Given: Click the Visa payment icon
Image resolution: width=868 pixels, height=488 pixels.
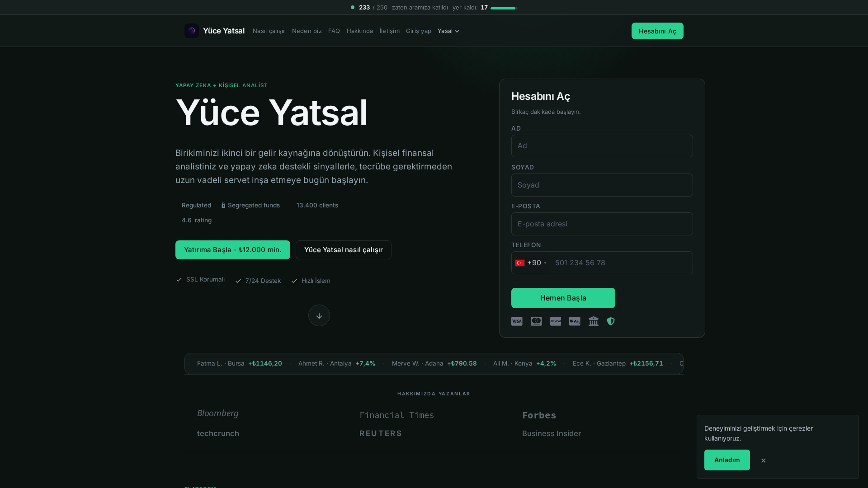Looking at the screenshot, I should point(517,321).
